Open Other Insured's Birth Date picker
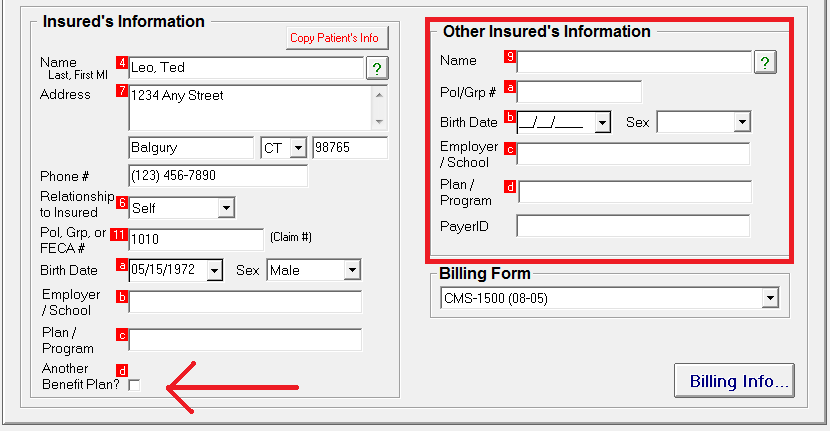 602,123
